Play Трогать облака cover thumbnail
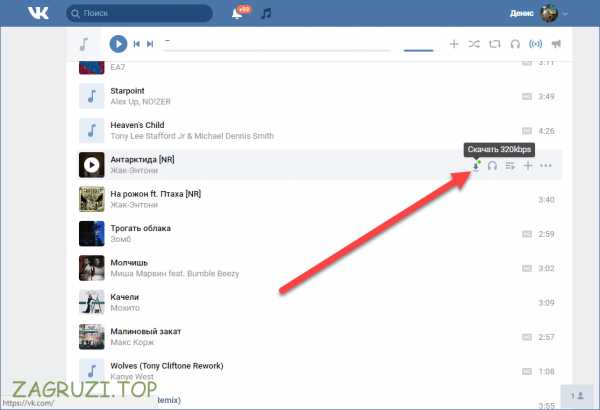 pyautogui.click(x=91, y=234)
